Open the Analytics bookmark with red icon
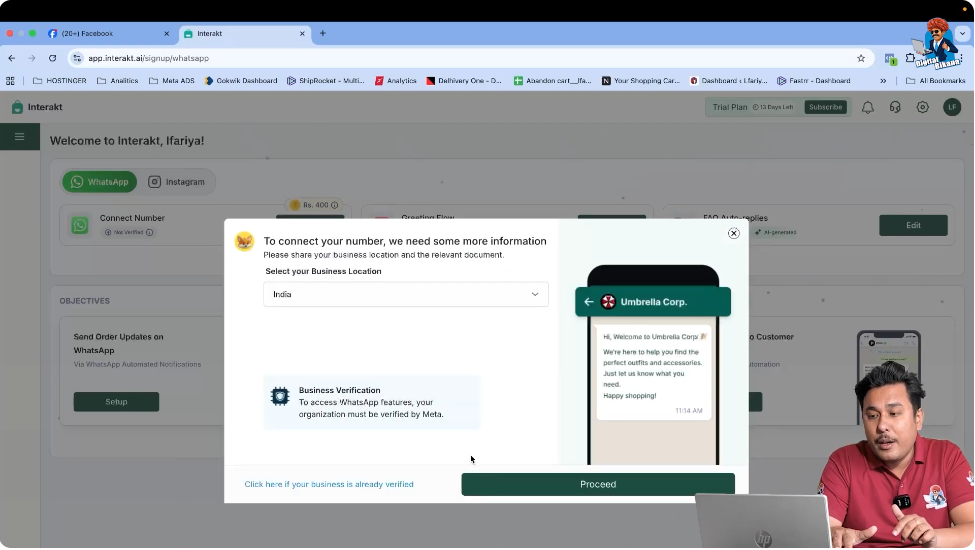This screenshot has width=975, height=550. pyautogui.click(x=395, y=81)
